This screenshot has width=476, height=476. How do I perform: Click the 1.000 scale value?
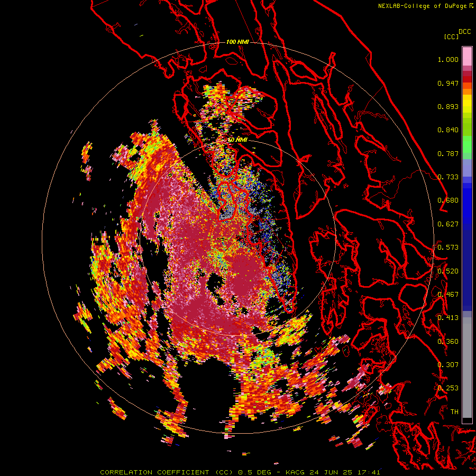tap(448, 59)
